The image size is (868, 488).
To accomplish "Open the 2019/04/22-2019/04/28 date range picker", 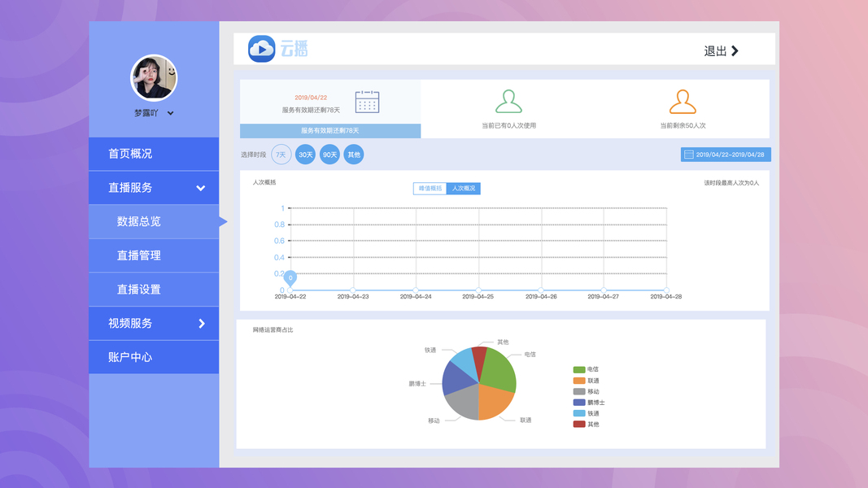I will point(726,155).
